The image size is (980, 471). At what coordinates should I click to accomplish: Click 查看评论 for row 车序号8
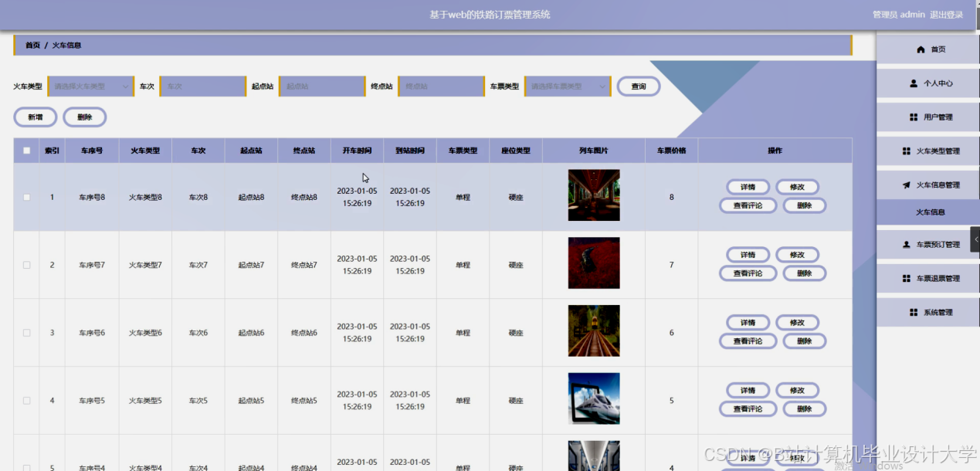pos(748,205)
